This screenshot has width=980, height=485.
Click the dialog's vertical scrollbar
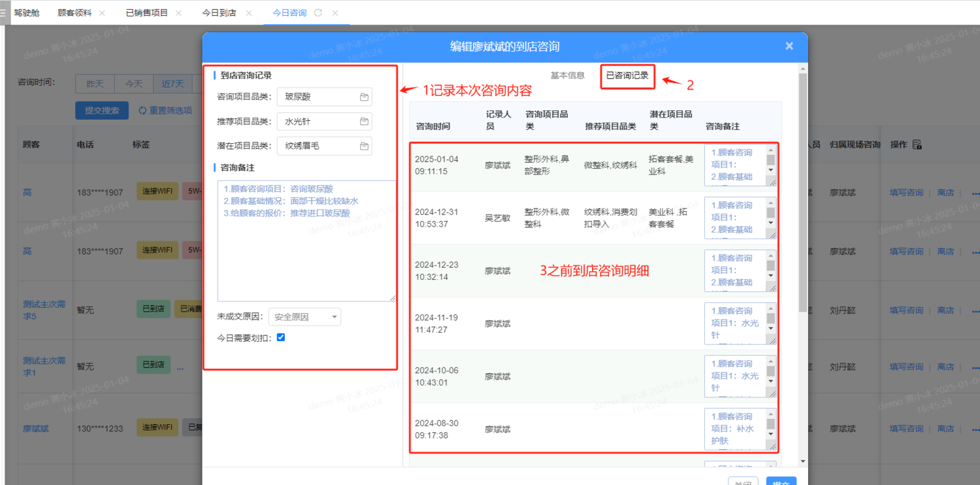click(803, 196)
